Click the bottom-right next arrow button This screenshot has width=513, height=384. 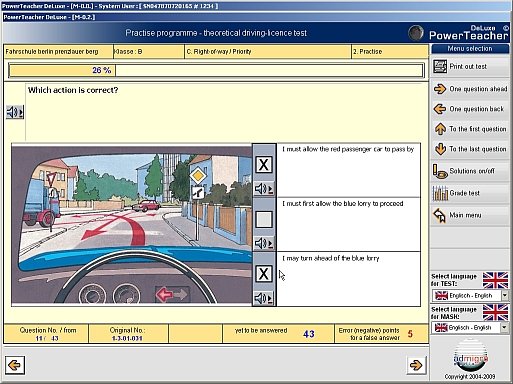click(416, 365)
